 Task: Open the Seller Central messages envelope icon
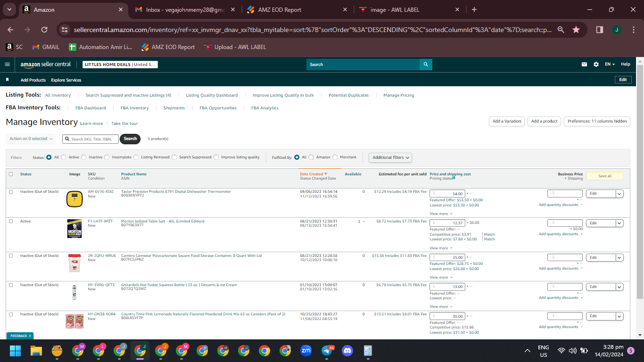(x=585, y=65)
